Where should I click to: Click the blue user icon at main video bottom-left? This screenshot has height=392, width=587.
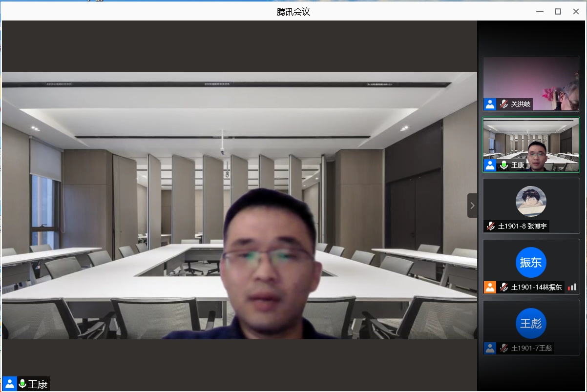pos(10,384)
